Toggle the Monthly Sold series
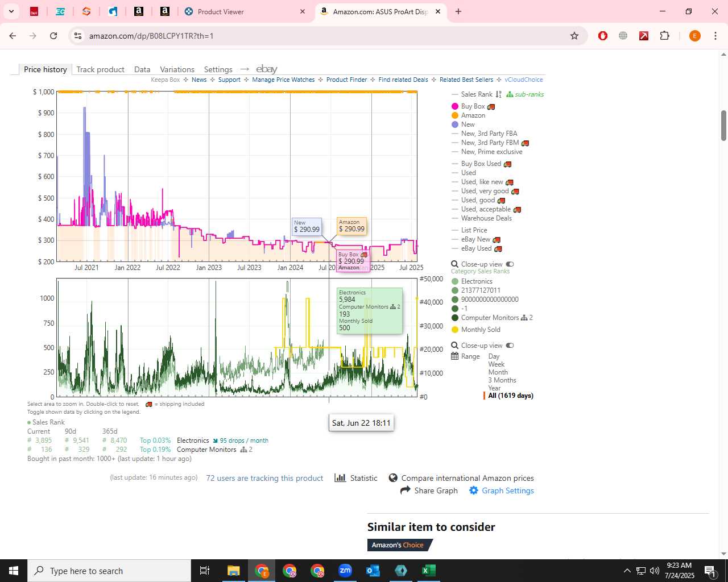This screenshot has height=582, width=728. tap(475, 330)
